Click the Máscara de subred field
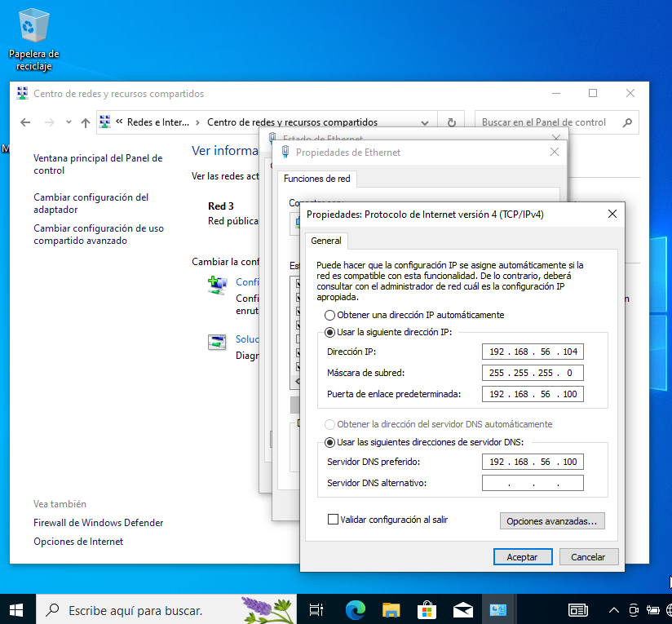The height and width of the screenshot is (624, 672). pos(533,373)
